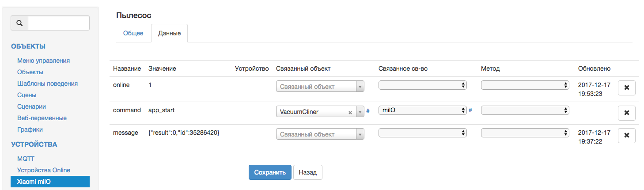The image size is (644, 190).
Task: Click the # link beside miIO property
Action: (470, 110)
